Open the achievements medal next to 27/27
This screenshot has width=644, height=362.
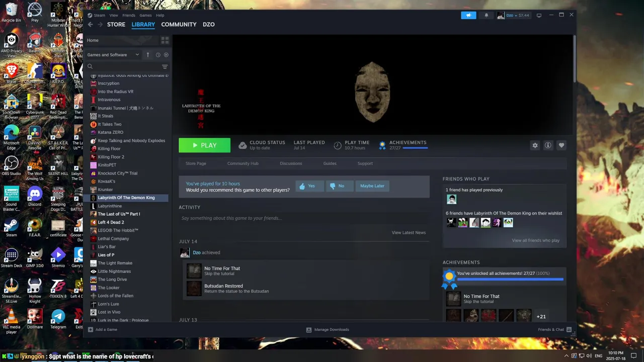click(x=382, y=145)
